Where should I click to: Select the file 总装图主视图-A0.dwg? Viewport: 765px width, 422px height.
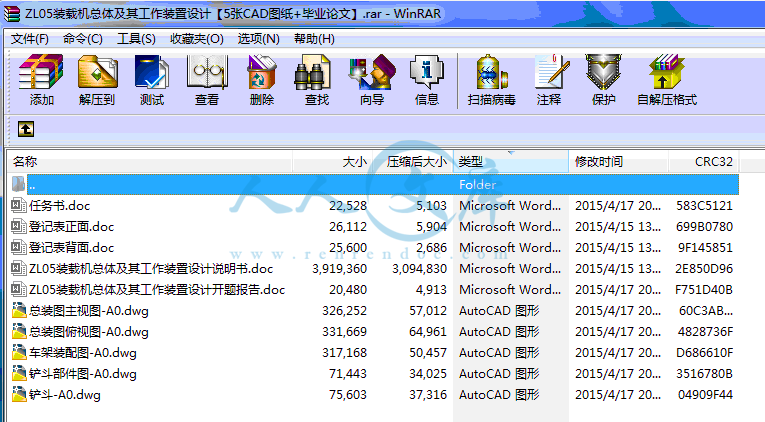point(88,311)
